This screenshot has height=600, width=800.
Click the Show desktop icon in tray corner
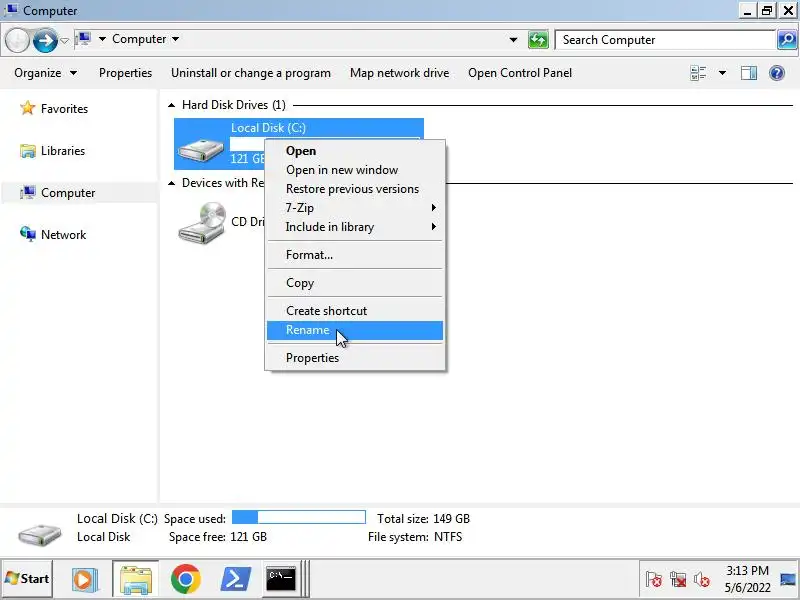(x=788, y=579)
